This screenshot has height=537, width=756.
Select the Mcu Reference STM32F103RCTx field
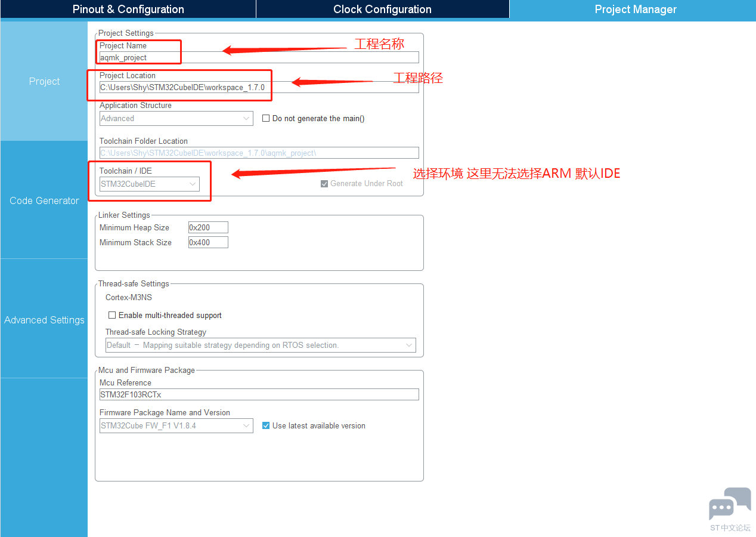pos(259,394)
